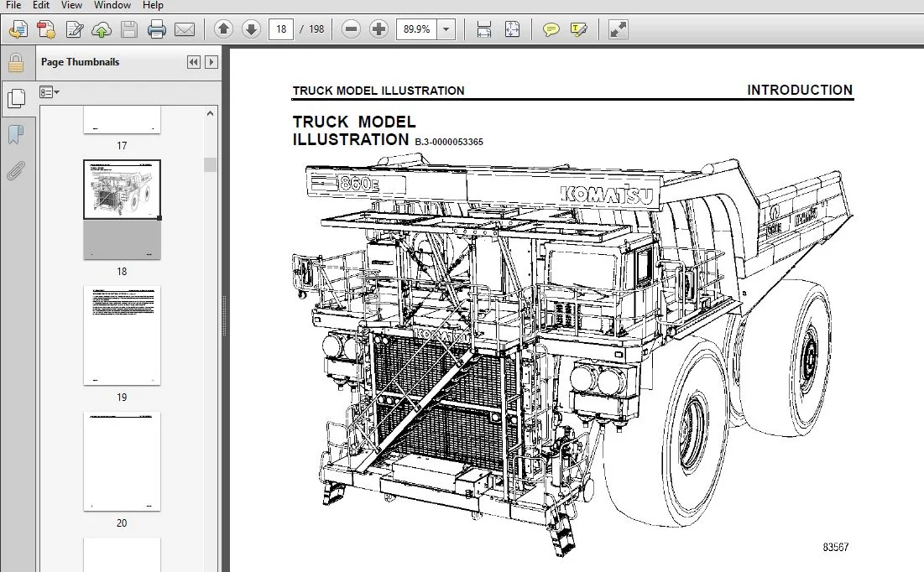Open the Attachments paperclip panel

(16, 171)
